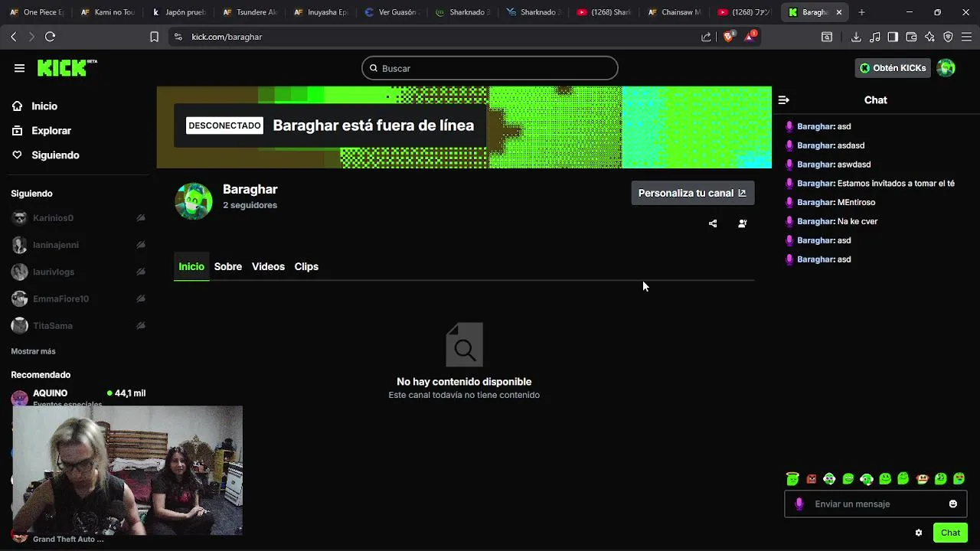Screen dimensions: 980x551
Task: Click the follower/person icon beside share
Action: pos(742,223)
